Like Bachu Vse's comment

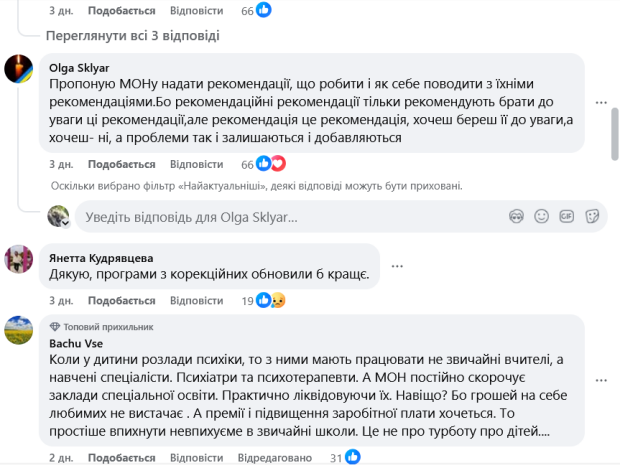(x=122, y=458)
